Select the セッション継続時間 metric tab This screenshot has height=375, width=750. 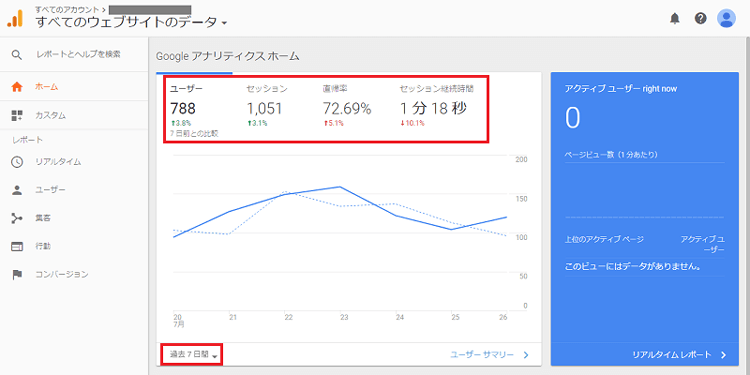(x=437, y=106)
